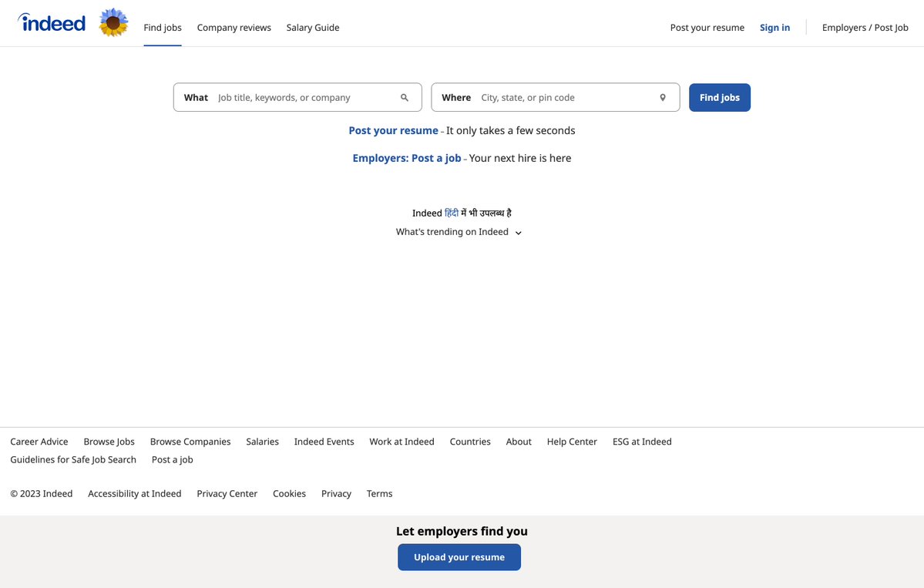The height and width of the screenshot is (588, 924).
Task: Open Career Advice footer link
Action: [39, 442]
